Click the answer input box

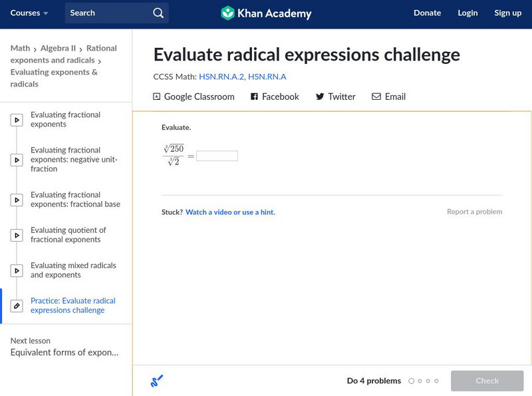click(217, 156)
